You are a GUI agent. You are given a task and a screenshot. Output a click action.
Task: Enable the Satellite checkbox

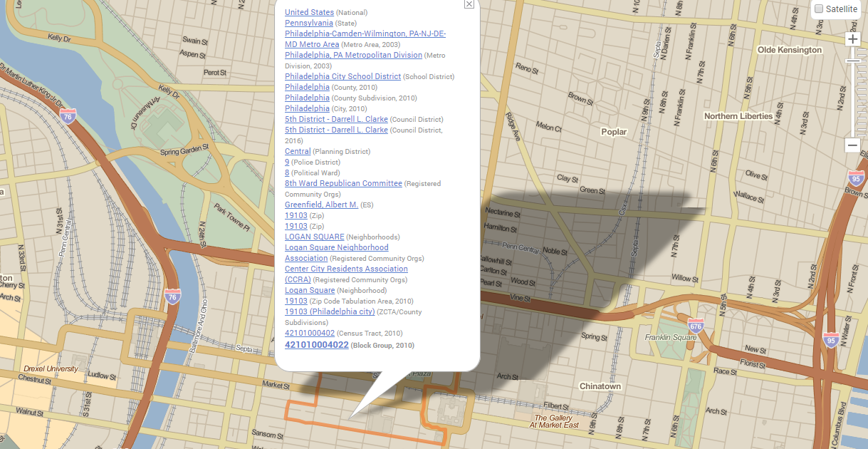pyautogui.click(x=819, y=9)
